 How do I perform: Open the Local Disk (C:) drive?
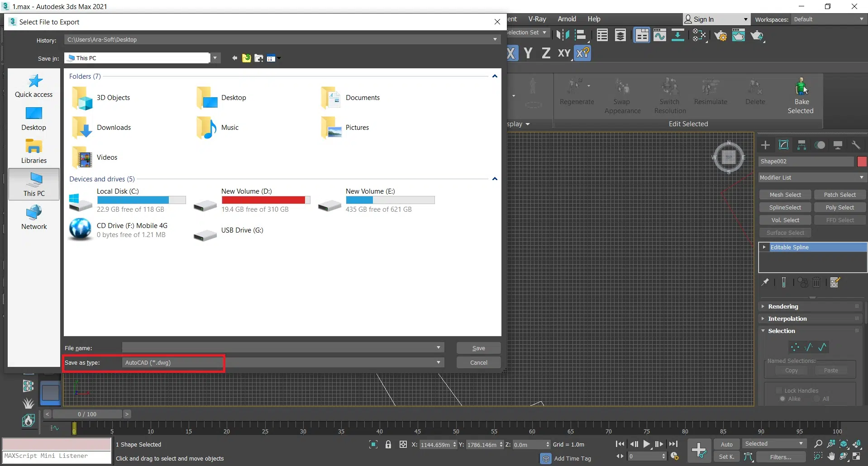click(x=118, y=200)
